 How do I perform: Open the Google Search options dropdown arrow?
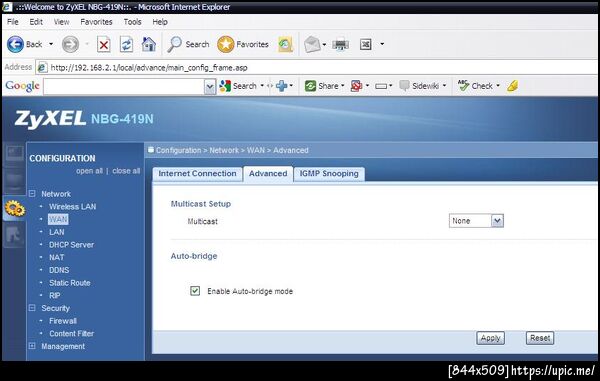(x=262, y=86)
